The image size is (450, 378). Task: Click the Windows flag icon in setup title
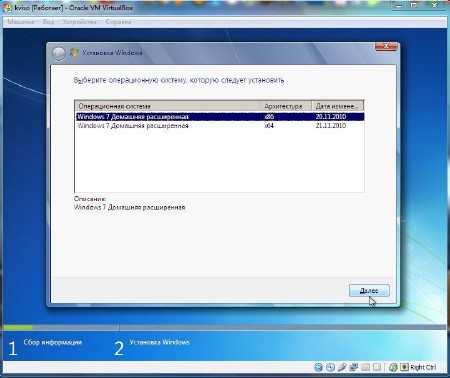pos(74,53)
